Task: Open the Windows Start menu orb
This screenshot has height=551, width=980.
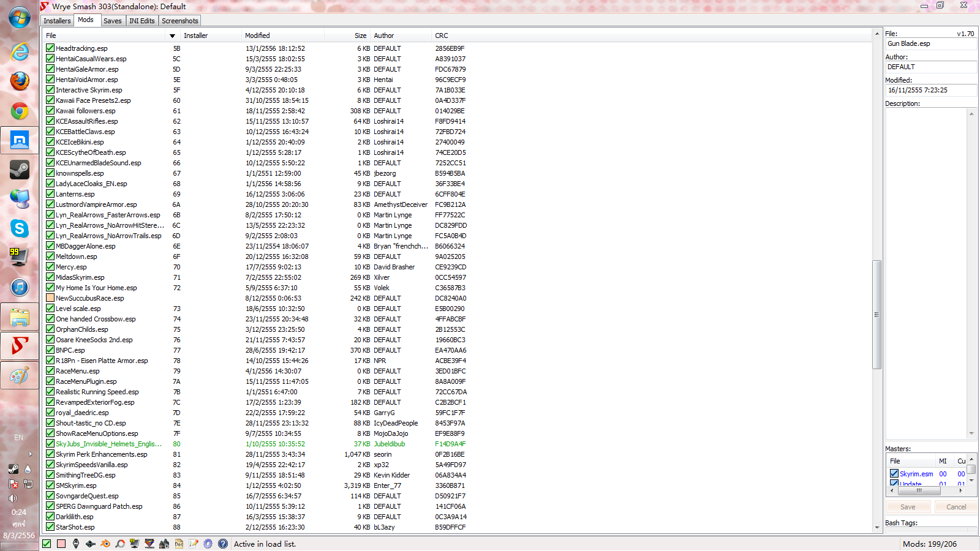Action: coord(20,17)
